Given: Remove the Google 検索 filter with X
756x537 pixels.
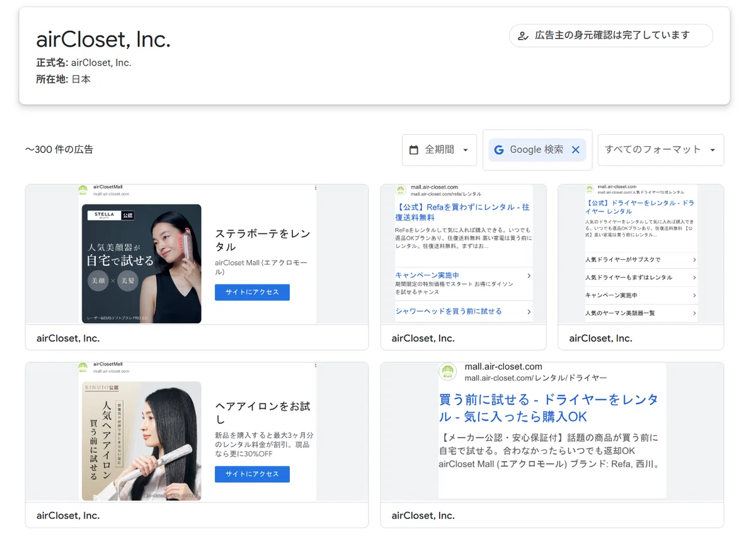Looking at the screenshot, I should point(575,150).
